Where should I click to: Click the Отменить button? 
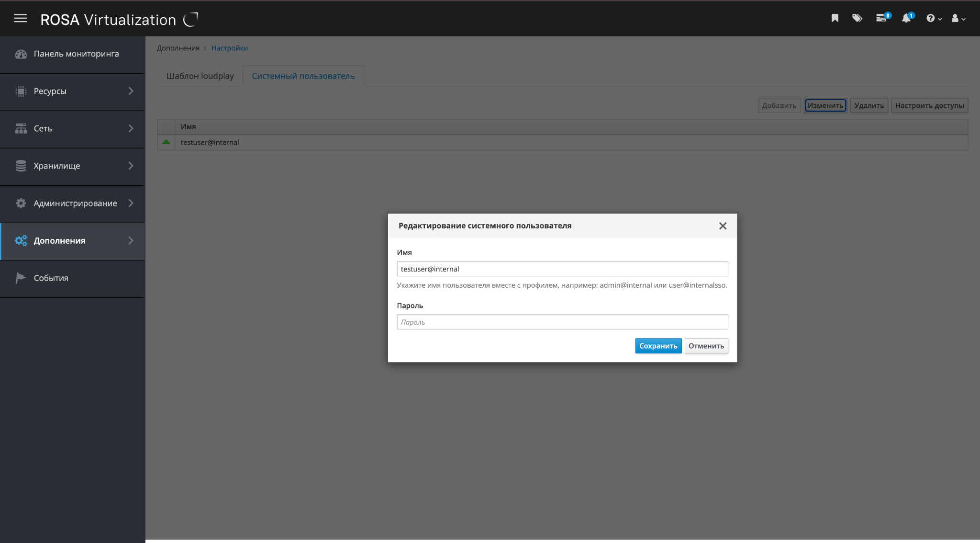point(706,346)
